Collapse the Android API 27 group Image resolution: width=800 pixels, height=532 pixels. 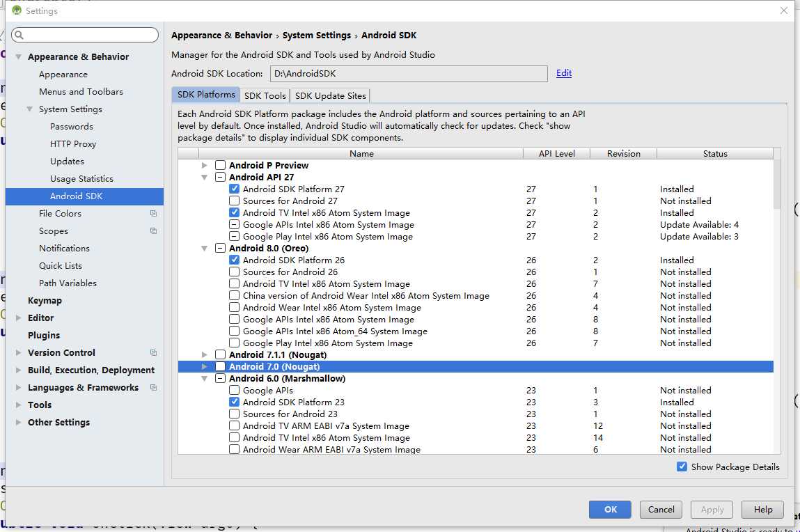click(204, 177)
